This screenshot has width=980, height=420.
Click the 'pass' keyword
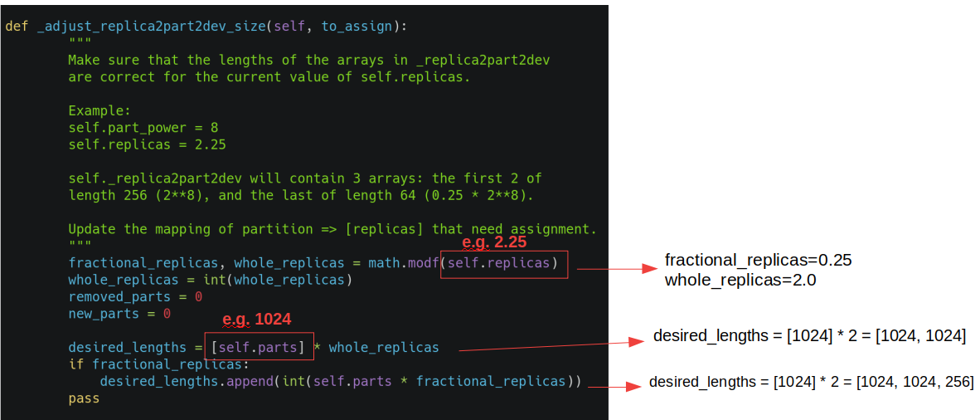pos(84,398)
